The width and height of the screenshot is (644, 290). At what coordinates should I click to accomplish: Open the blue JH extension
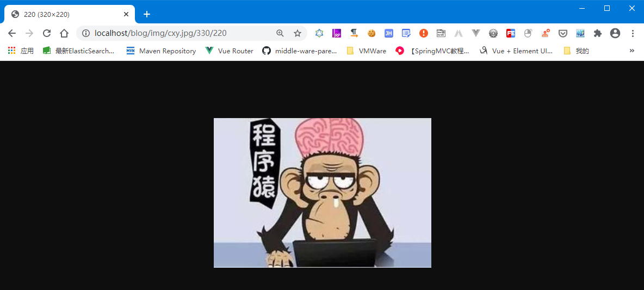389,33
